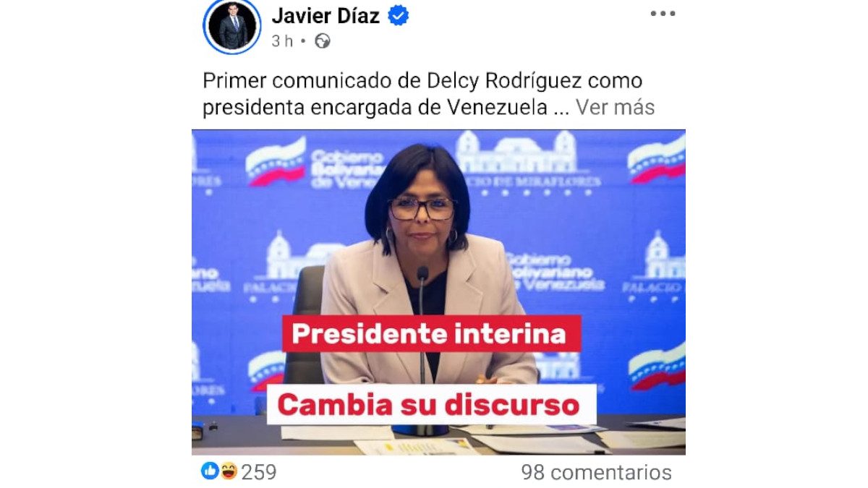868x488 pixels.
Task: Click the ellipsis before Ver más
Action: pos(561,110)
